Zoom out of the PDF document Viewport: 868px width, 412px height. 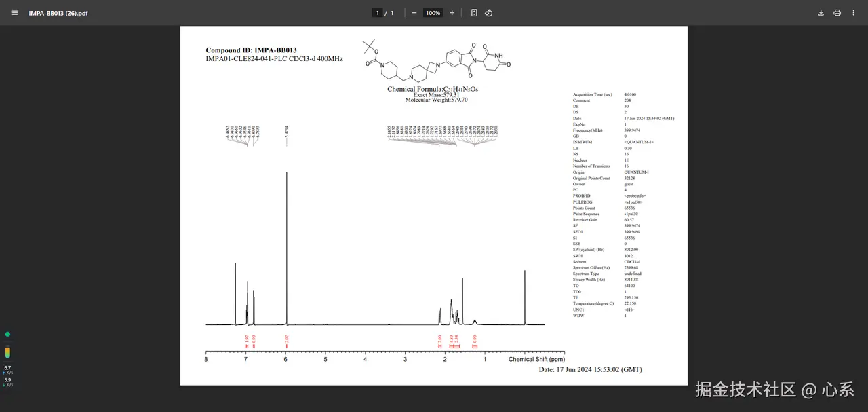(x=414, y=13)
